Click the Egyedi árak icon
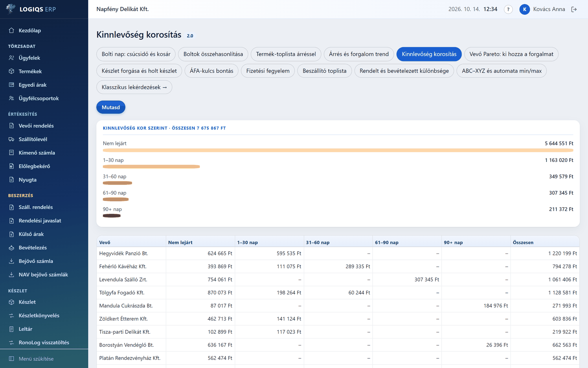The height and width of the screenshot is (368, 588). point(11,85)
